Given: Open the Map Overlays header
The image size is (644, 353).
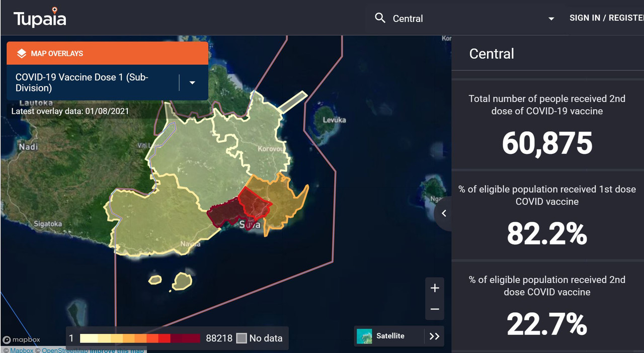Looking at the screenshot, I should point(107,53).
